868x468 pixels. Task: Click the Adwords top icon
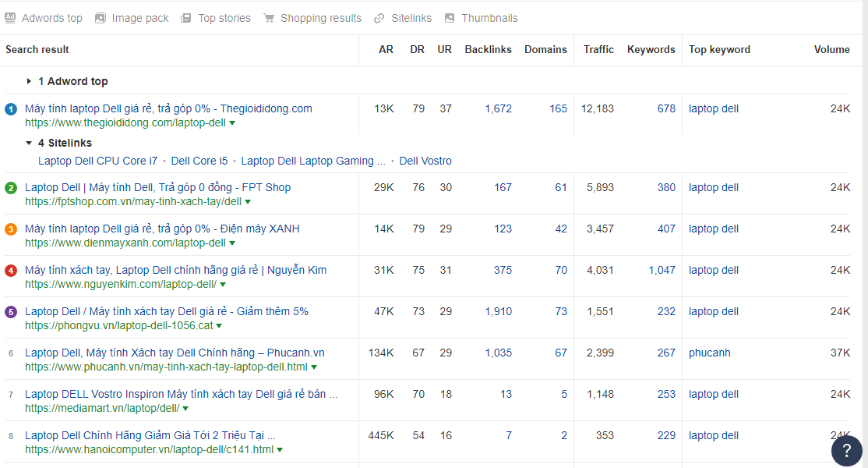(10, 18)
